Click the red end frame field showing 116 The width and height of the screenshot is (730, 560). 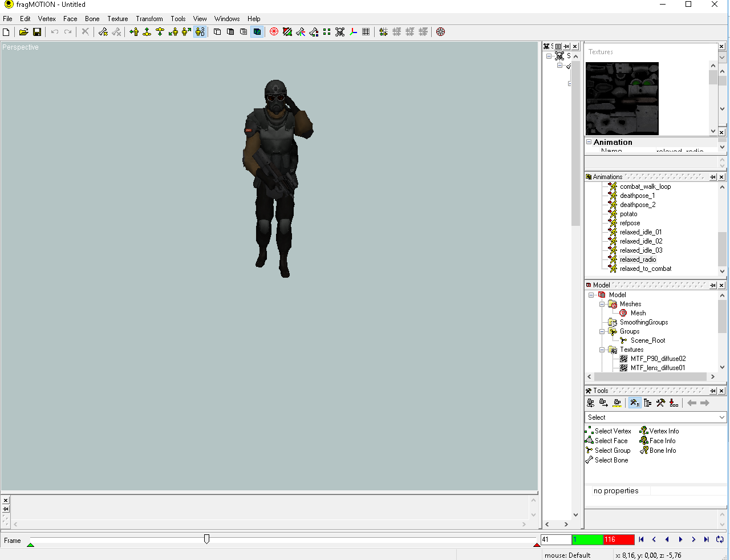619,539
